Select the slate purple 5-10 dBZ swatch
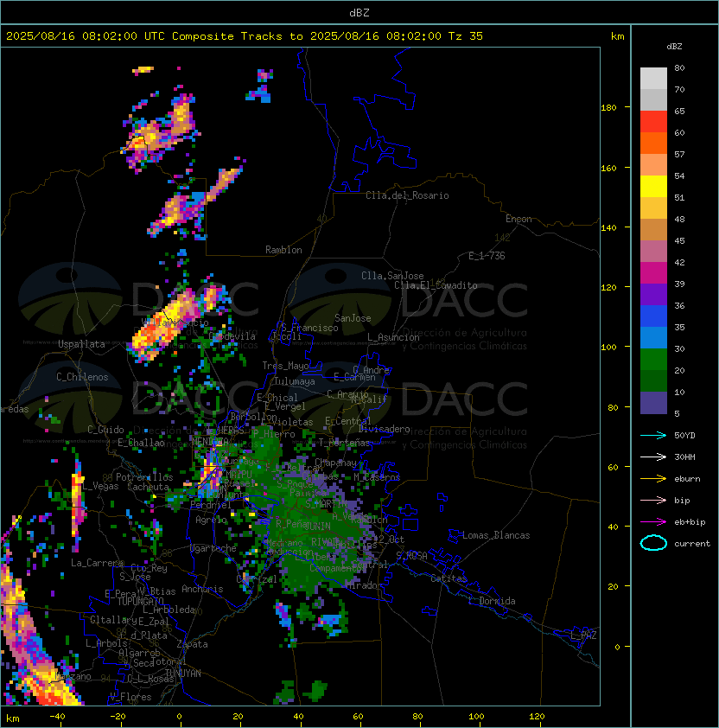Image resolution: width=719 pixels, height=728 pixels. [x=653, y=403]
